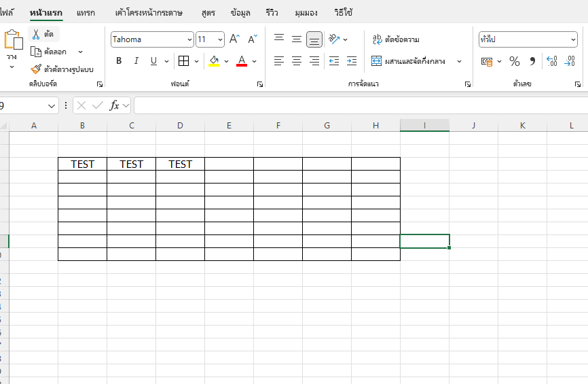This screenshot has width=588, height=384.
Task: Switch to Formulas tab (สูตร)
Action: [208, 13]
